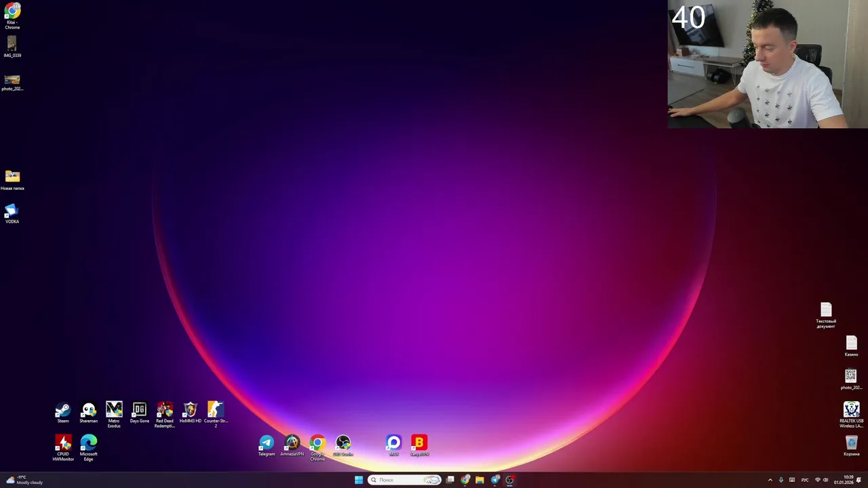Open the РУС input language switcher
The image size is (868, 488).
point(805,480)
